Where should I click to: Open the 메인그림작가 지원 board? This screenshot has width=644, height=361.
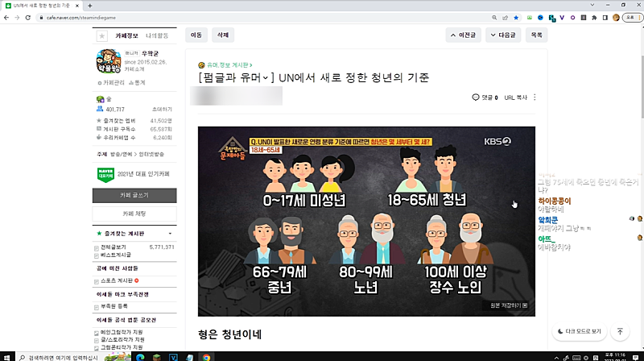click(x=122, y=332)
